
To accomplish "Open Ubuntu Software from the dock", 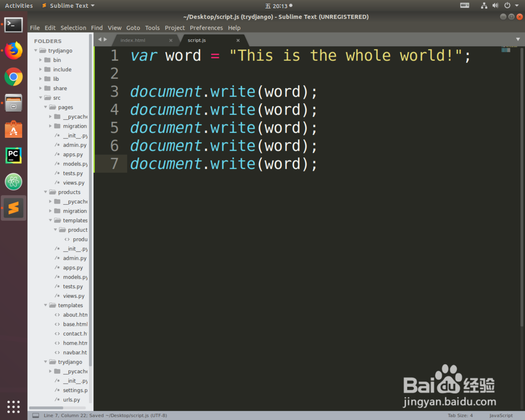I will coord(14,129).
